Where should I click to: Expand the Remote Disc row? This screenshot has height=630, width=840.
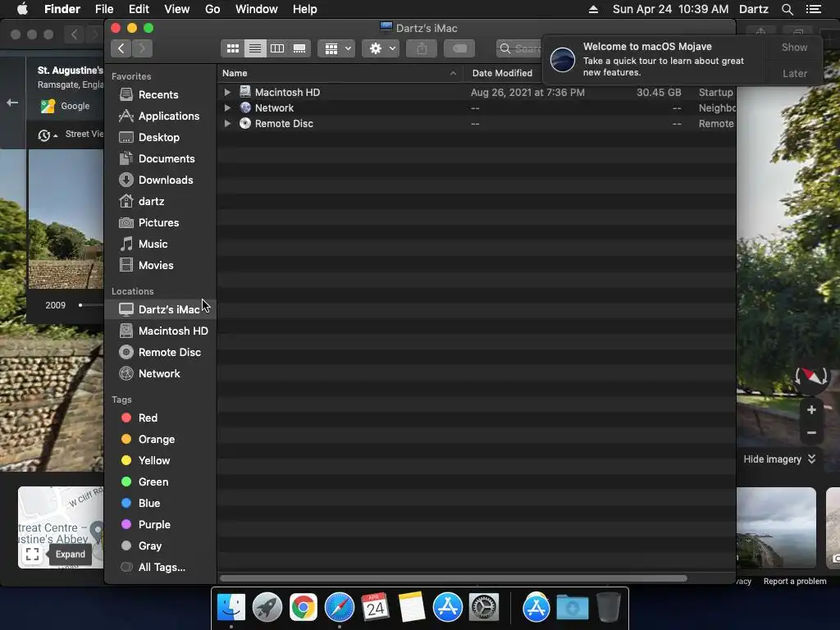coord(227,123)
